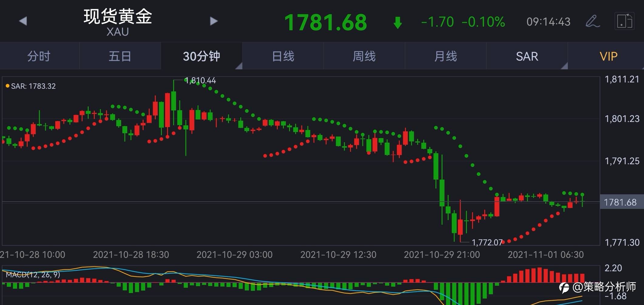Open the 30分钟 period dropdown
This screenshot has height=305, width=644.
(x=202, y=56)
